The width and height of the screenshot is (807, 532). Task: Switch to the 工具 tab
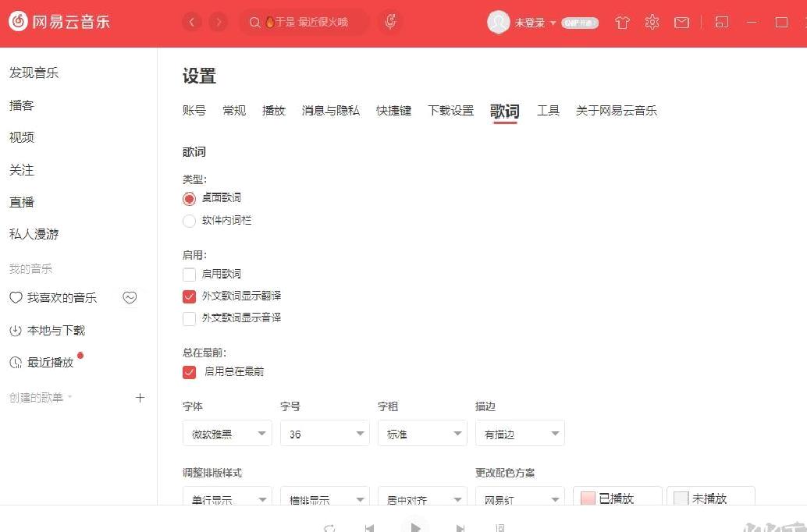tap(548, 111)
